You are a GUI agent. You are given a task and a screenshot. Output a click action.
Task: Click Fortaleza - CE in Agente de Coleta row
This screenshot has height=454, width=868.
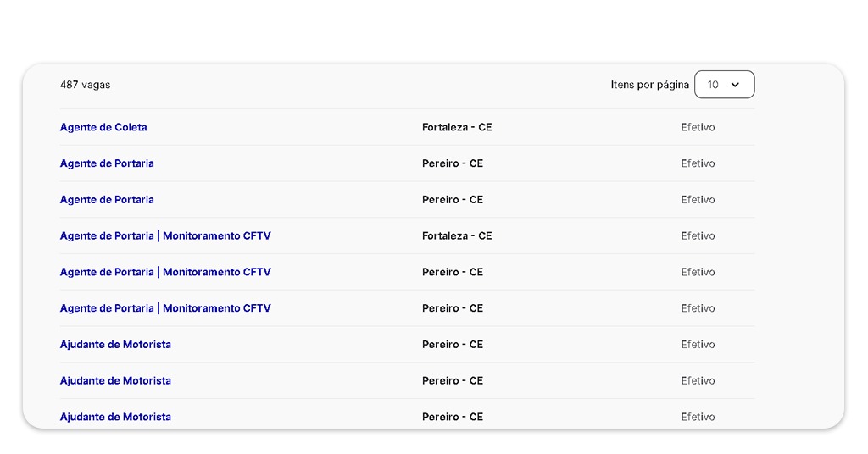point(457,127)
